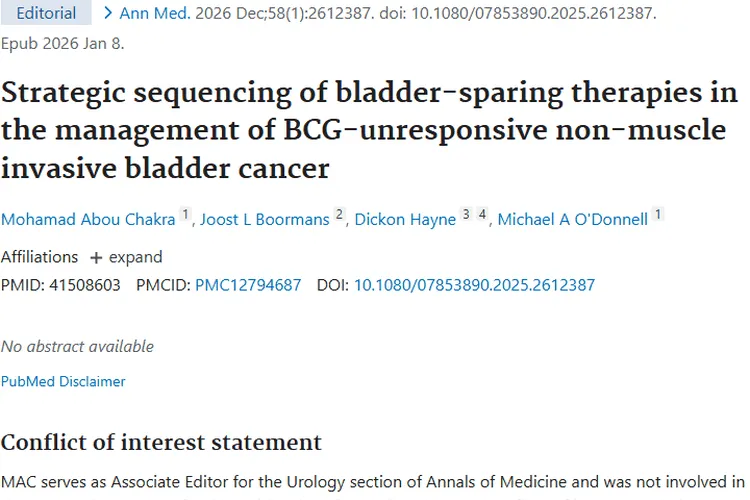This screenshot has height=500, width=750.
Task: Click the plus icon beside Affiliations
Action: click(x=96, y=258)
